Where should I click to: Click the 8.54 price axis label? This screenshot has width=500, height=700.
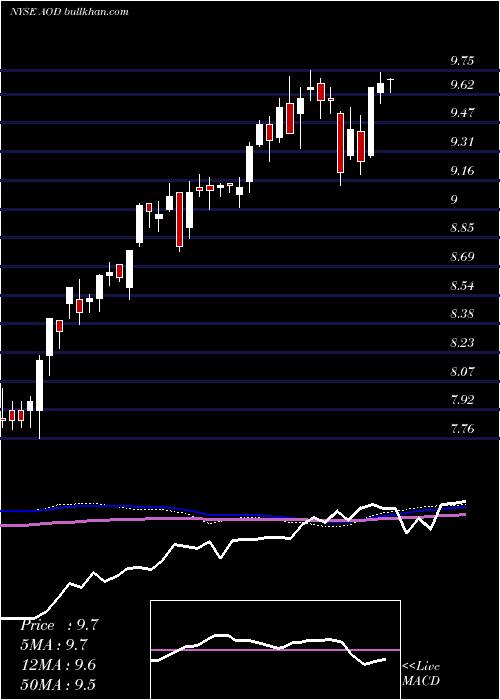tap(462, 286)
